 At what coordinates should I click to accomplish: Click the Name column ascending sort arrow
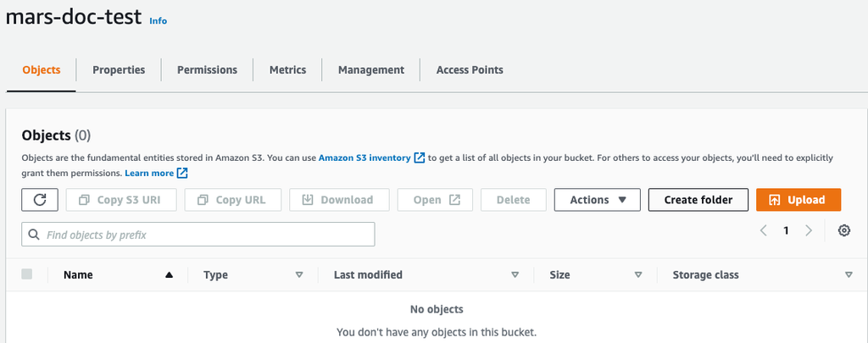tap(169, 275)
